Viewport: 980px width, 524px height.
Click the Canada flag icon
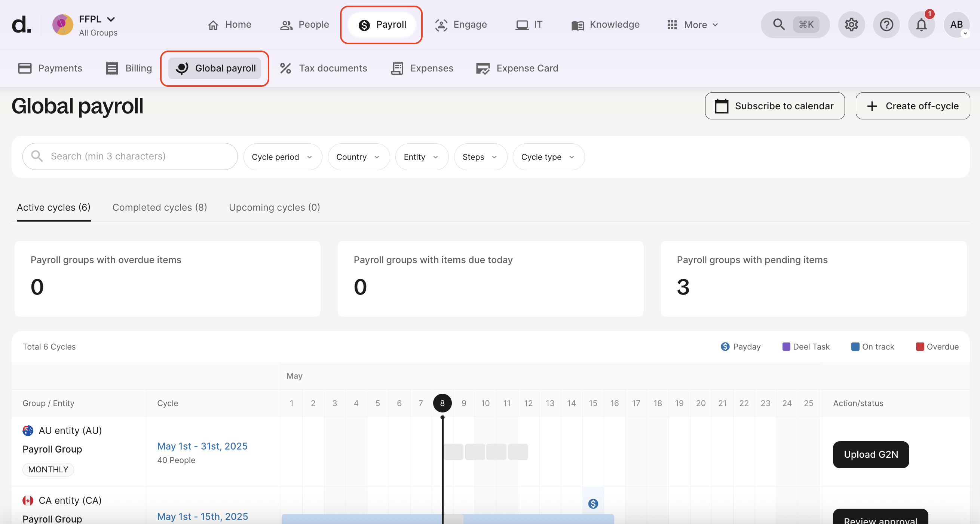click(x=28, y=501)
